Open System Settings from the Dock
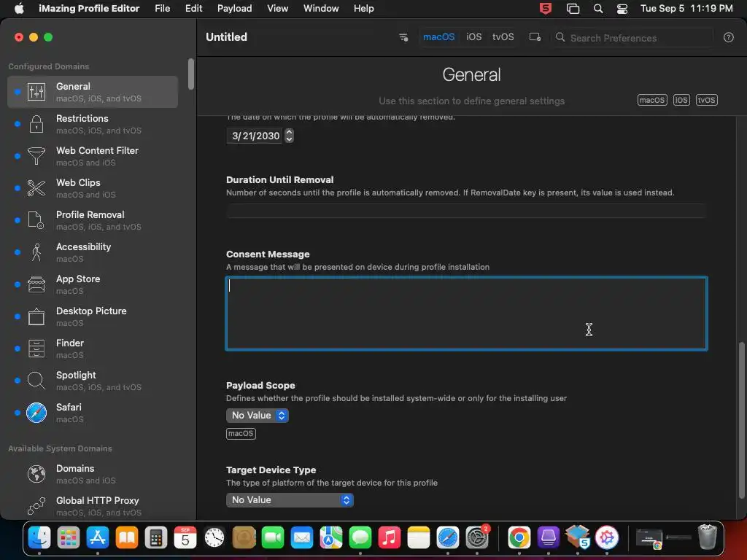 coord(477,537)
